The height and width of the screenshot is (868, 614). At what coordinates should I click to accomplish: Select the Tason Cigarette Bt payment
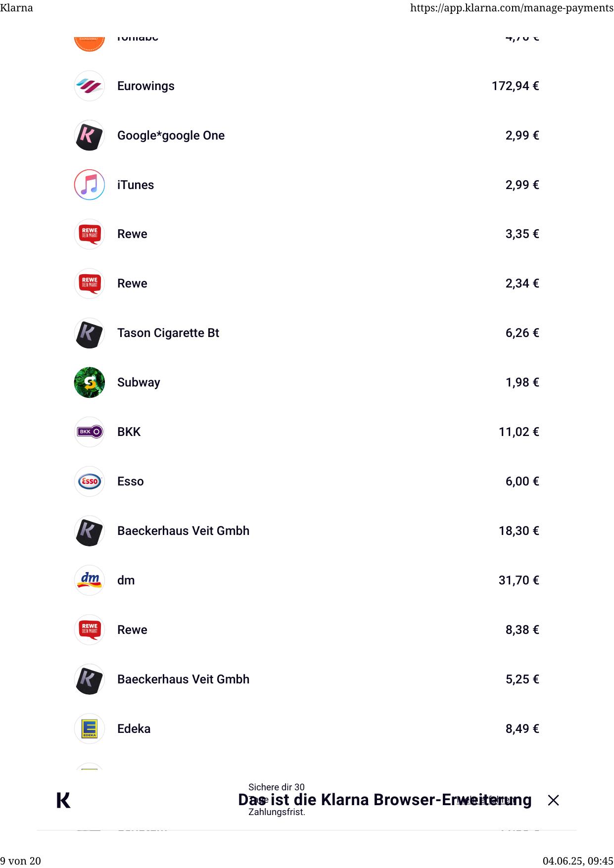coord(168,333)
